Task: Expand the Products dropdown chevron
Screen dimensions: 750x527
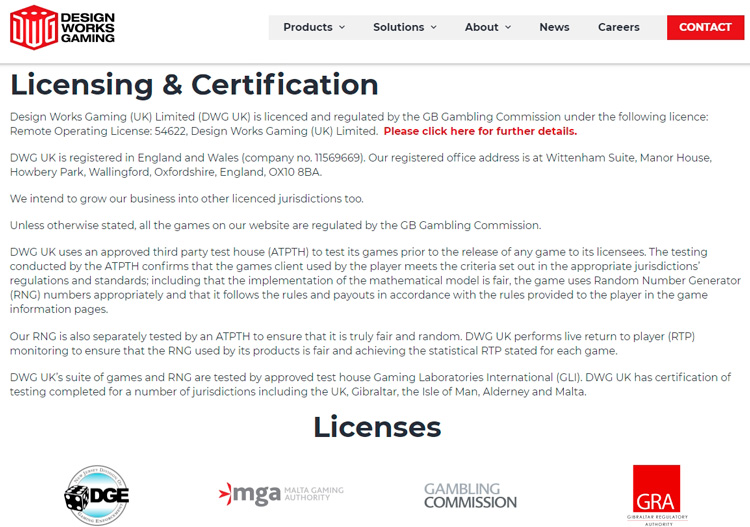Action: 342,28
